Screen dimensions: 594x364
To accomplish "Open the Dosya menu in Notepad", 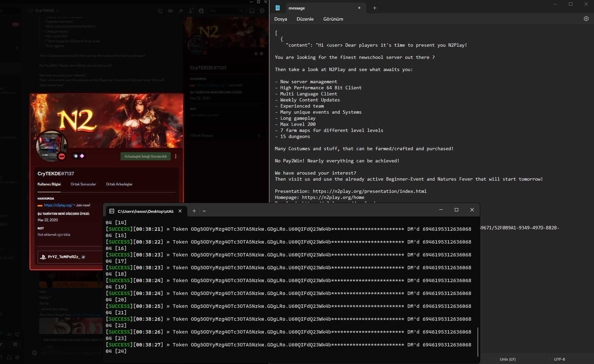I will [281, 19].
